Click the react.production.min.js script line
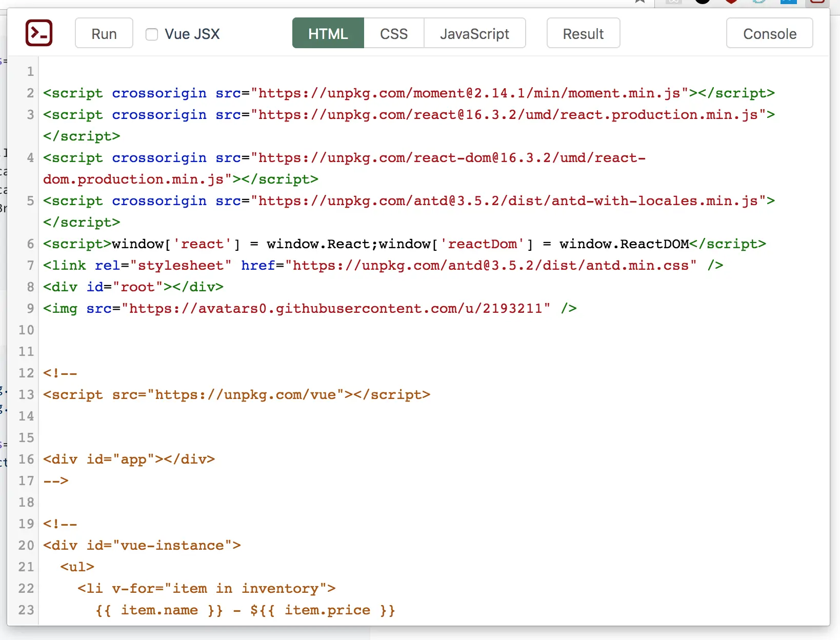This screenshot has height=640, width=840. [x=409, y=115]
